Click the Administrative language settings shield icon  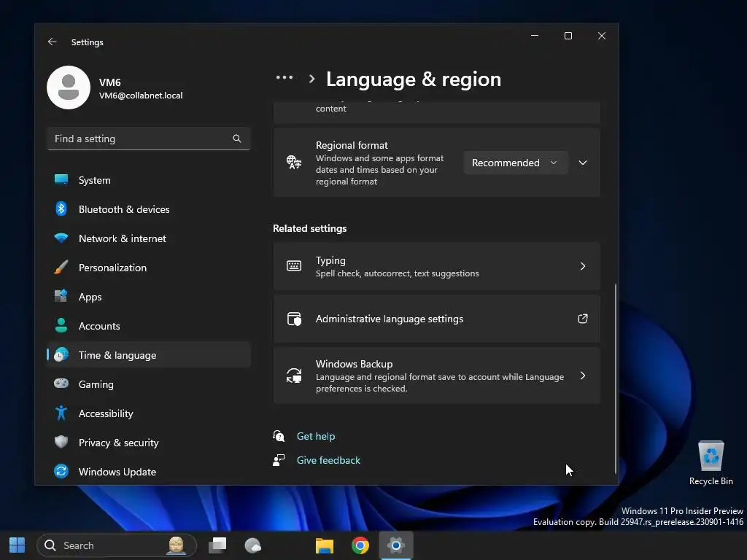[294, 319]
